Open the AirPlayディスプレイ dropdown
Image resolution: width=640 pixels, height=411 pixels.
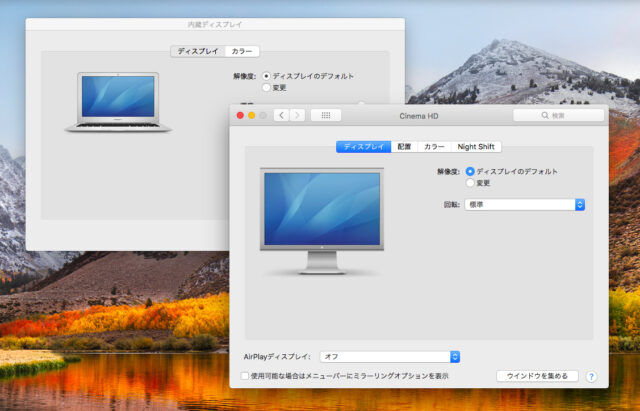tap(390, 357)
